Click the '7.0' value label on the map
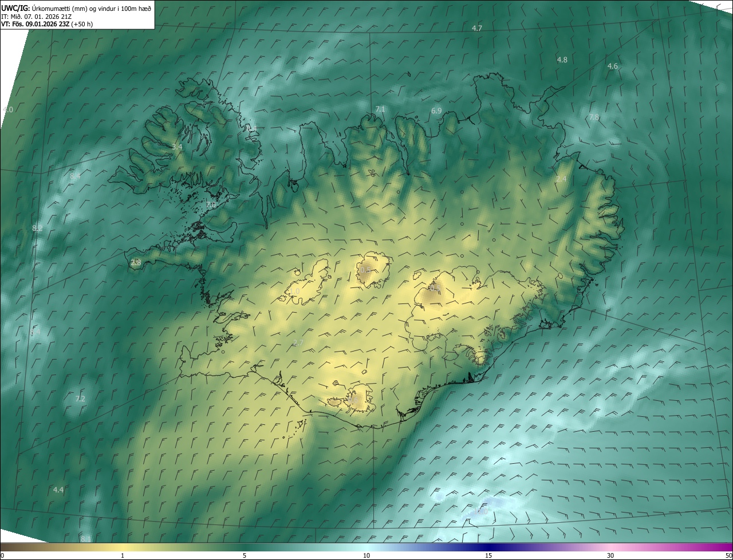The width and height of the screenshot is (733, 560). coord(211,205)
